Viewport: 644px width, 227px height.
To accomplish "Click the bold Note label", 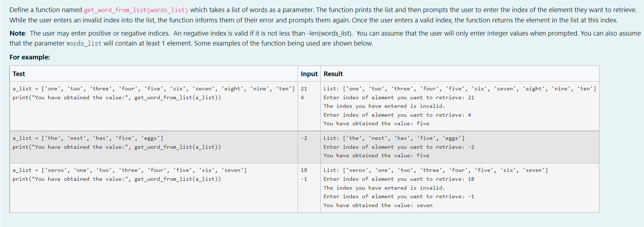I will pos(17,33).
